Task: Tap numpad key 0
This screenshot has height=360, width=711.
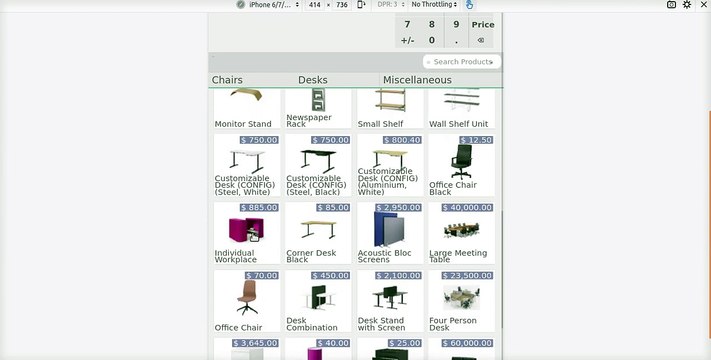Action: (x=432, y=40)
